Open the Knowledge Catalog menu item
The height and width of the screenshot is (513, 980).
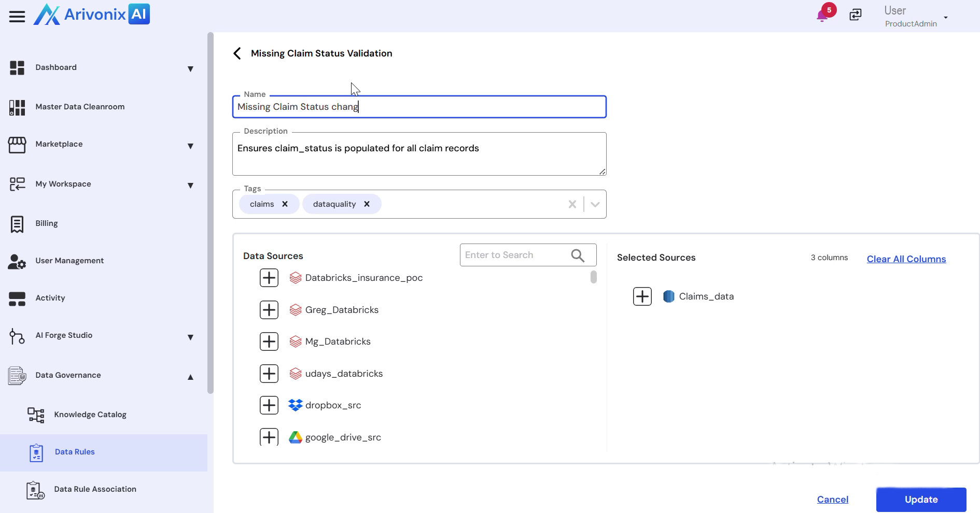point(90,415)
